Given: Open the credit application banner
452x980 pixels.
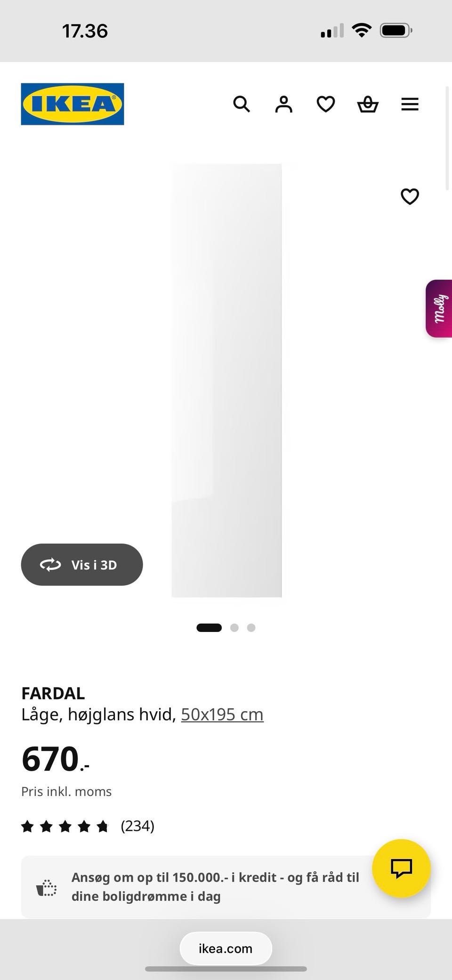Looking at the screenshot, I should click(226, 887).
